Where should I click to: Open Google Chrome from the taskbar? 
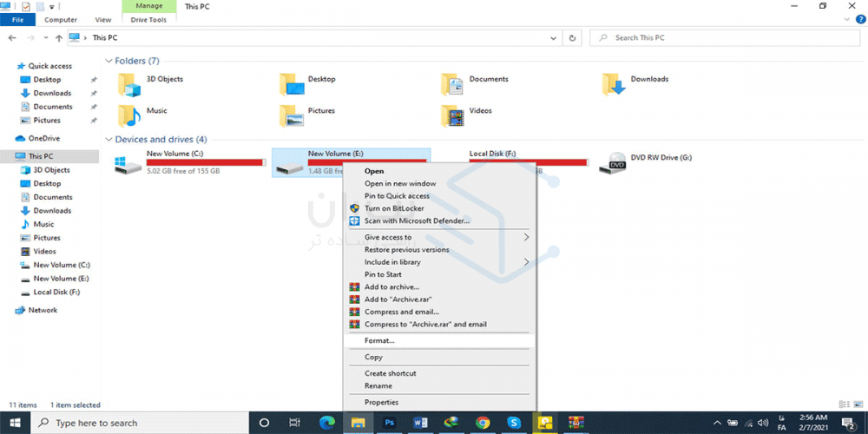483,423
